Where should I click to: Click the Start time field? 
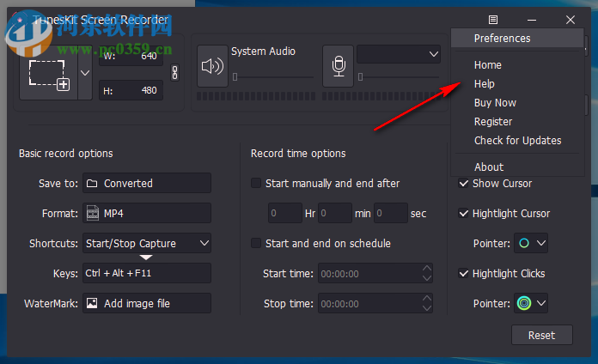pos(375,273)
